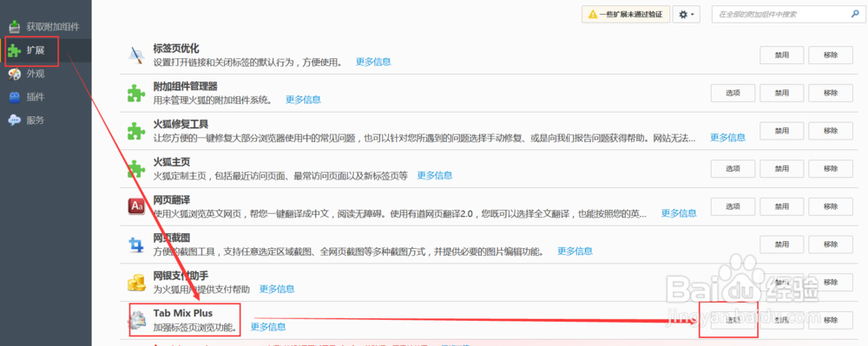Remove the Tab Mix Plus extension
This screenshot has height=346, width=868.
point(831,319)
